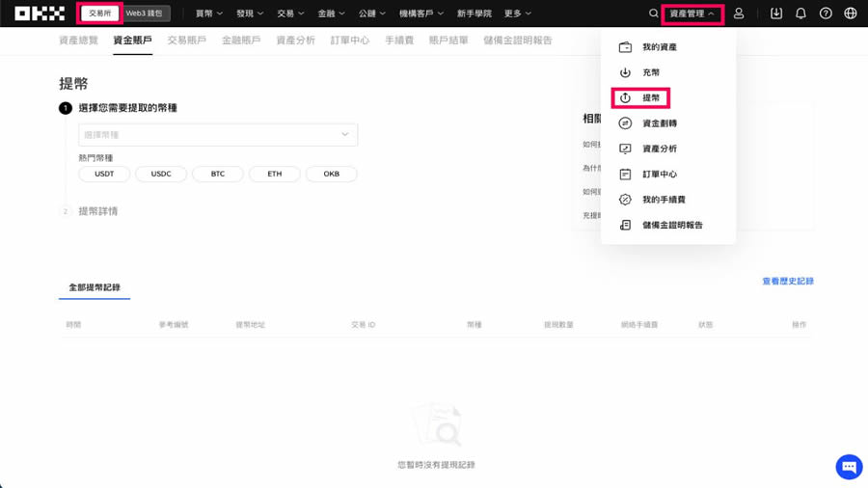
Task: Click the 全部提幣記錄 tab
Action: click(x=95, y=287)
